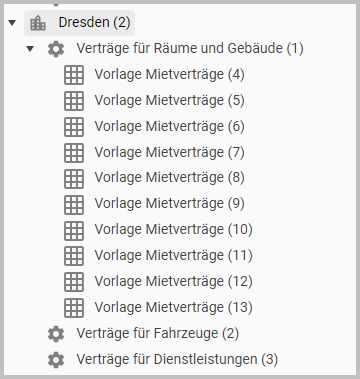
Task: Select Verträge für Dienstleistungen (3) label
Action: click(x=177, y=359)
